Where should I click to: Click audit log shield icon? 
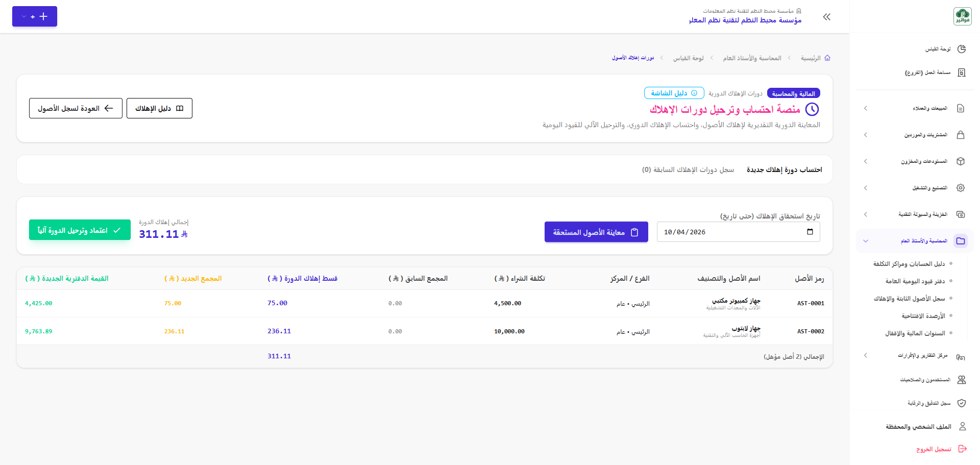pyautogui.click(x=962, y=403)
